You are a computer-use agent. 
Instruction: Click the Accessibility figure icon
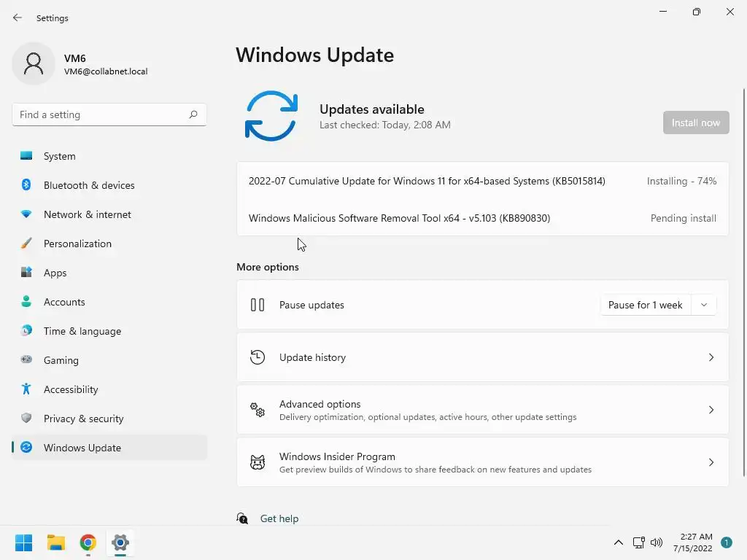(x=26, y=389)
